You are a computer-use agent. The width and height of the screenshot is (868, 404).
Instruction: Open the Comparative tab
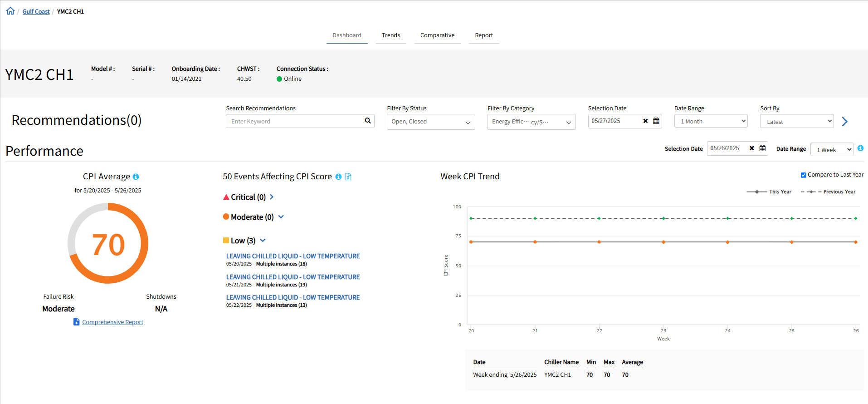pos(437,35)
